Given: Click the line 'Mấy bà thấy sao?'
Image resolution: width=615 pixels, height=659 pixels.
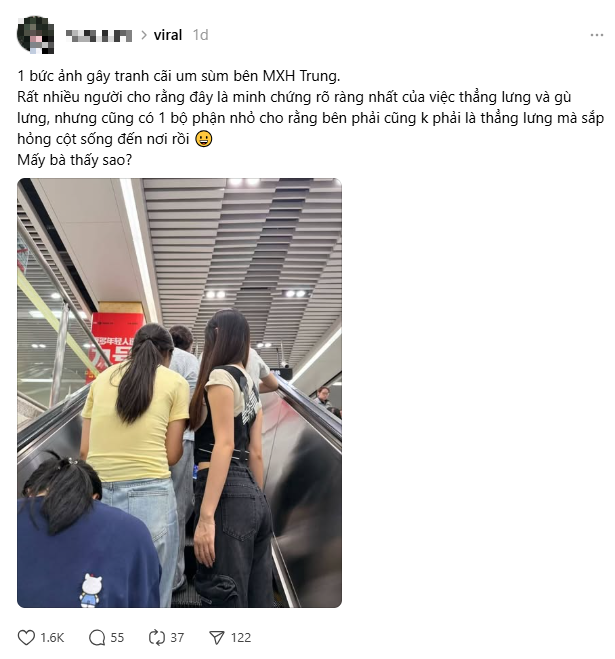Looking at the screenshot, I should (74, 160).
